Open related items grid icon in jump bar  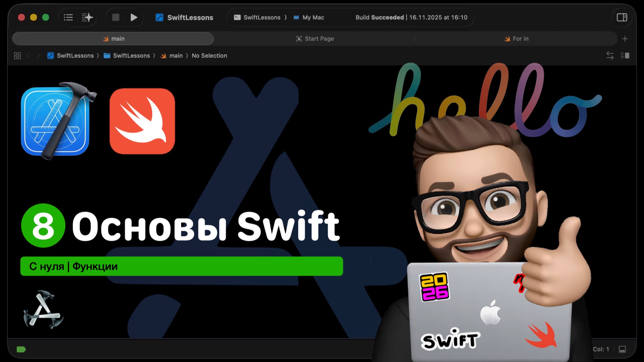17,55
